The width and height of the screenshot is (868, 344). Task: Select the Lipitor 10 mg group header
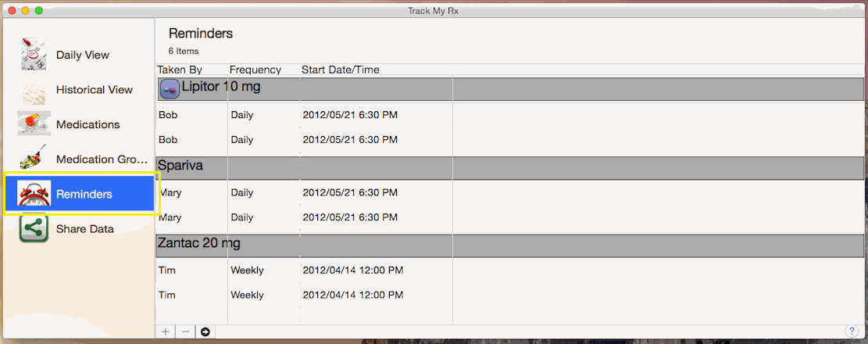(509, 88)
